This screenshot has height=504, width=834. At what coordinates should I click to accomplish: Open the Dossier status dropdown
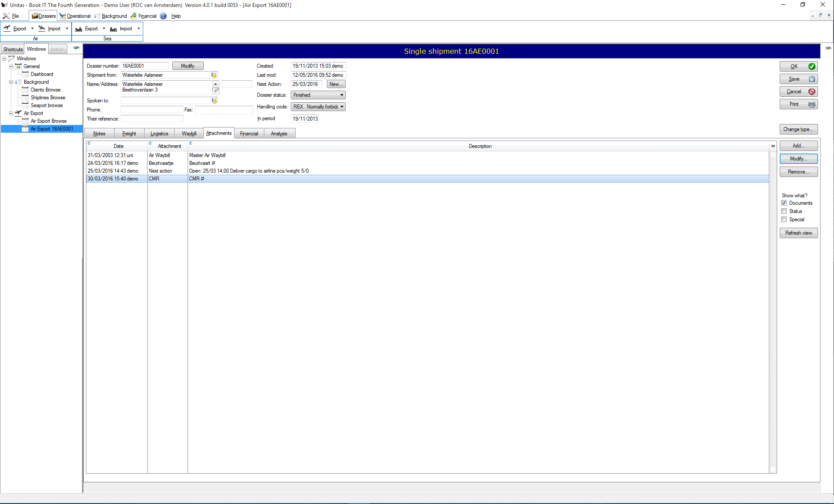(342, 95)
